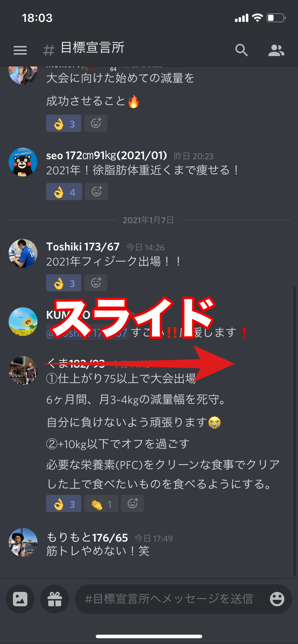Viewport: 298px width, 644px height.
Task: Tap the username seo 172cm91kg(2021/01)
Action: [x=107, y=155]
